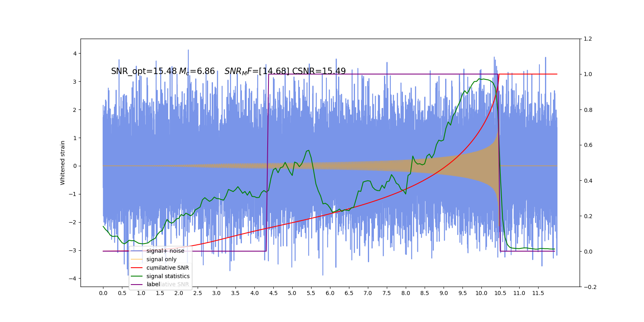Click the 'CSNR=15.49' annotation text
This screenshot has height=322, width=644.
(319, 71)
